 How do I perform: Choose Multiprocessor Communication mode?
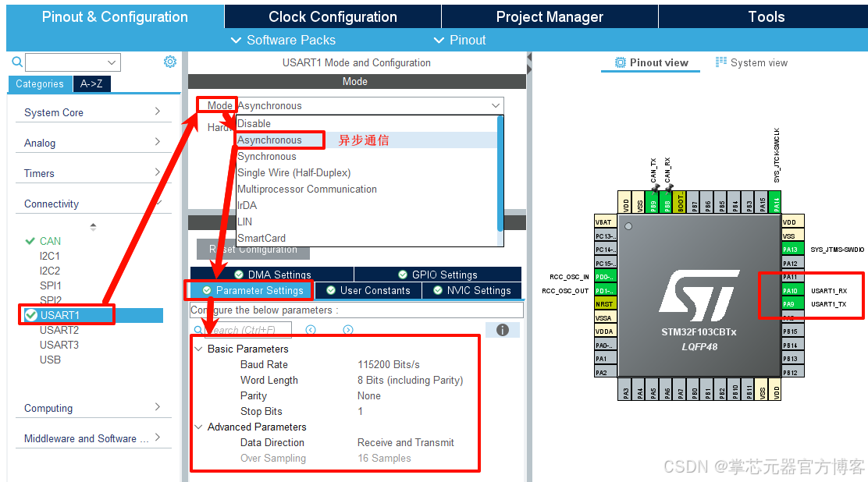(x=367, y=190)
